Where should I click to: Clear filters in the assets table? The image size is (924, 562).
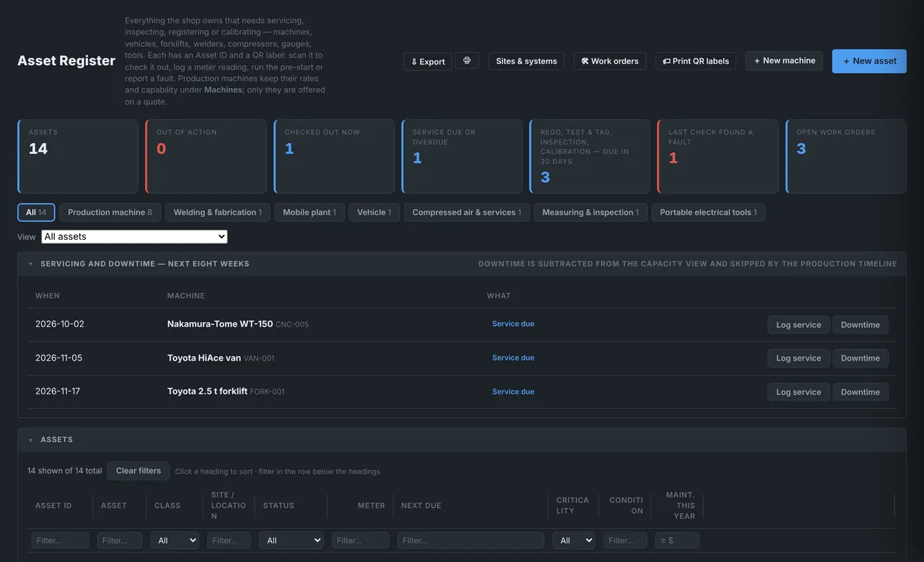139,471
